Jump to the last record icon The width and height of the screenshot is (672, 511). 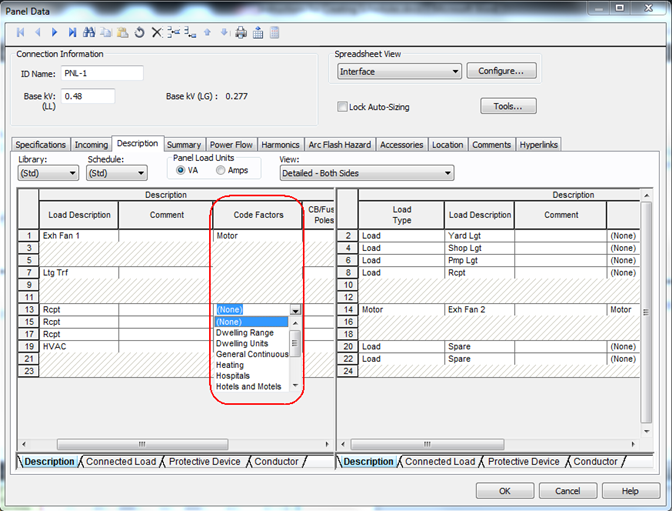[71, 32]
